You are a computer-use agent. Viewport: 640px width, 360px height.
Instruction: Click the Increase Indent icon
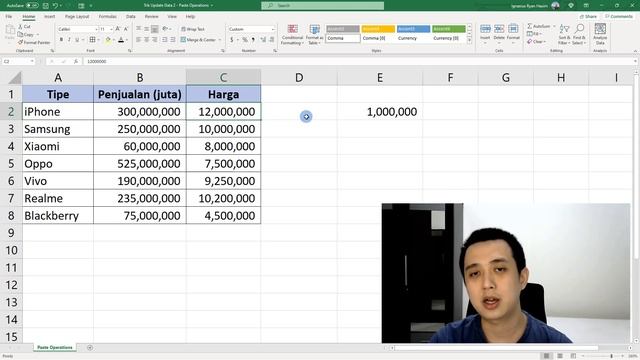(173, 40)
